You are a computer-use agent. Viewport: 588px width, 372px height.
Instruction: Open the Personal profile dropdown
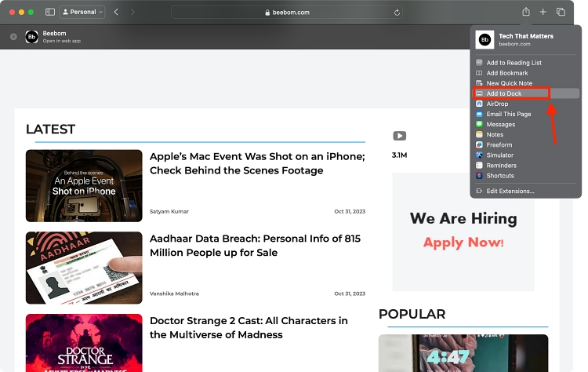[x=82, y=12]
